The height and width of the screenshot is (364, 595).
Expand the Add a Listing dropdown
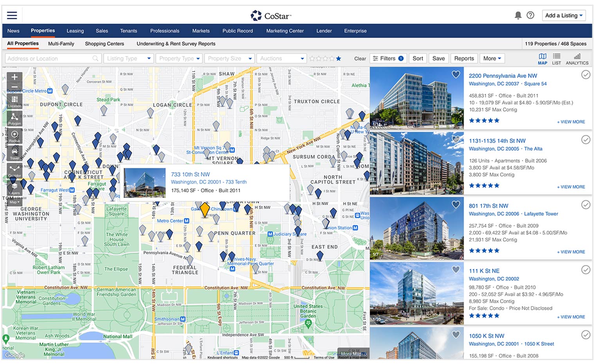point(564,16)
